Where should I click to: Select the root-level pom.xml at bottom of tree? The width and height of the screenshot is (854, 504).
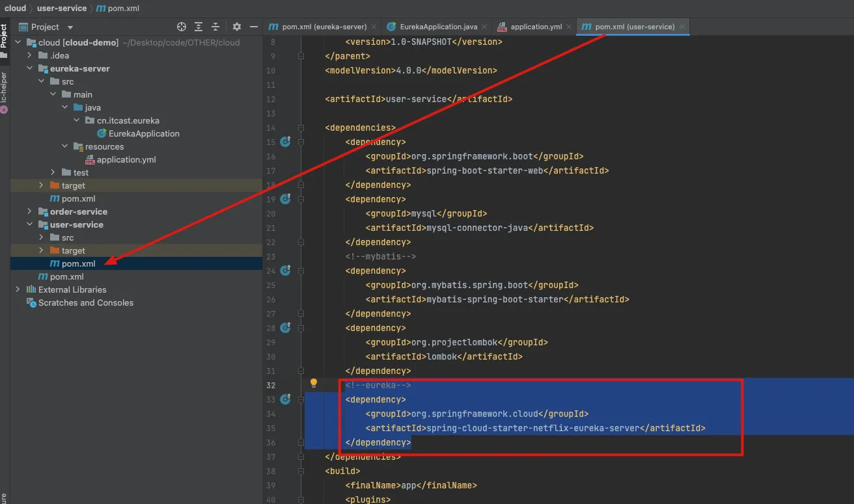66,276
